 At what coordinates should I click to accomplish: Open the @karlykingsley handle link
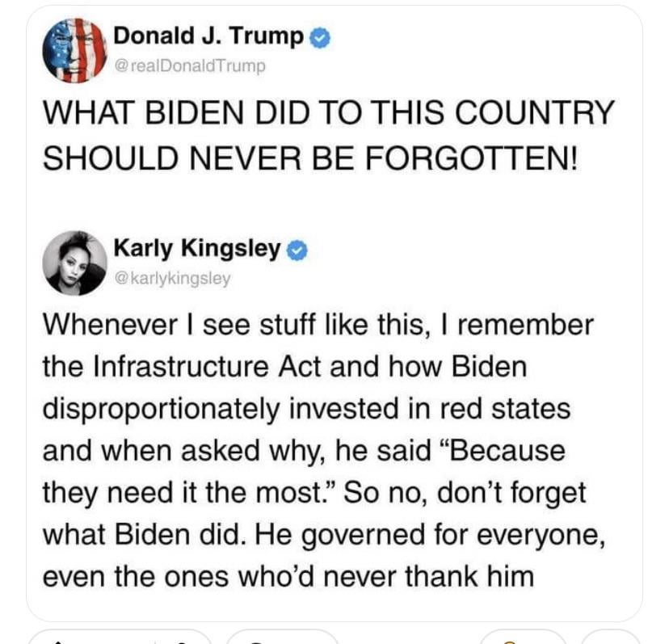click(173, 278)
